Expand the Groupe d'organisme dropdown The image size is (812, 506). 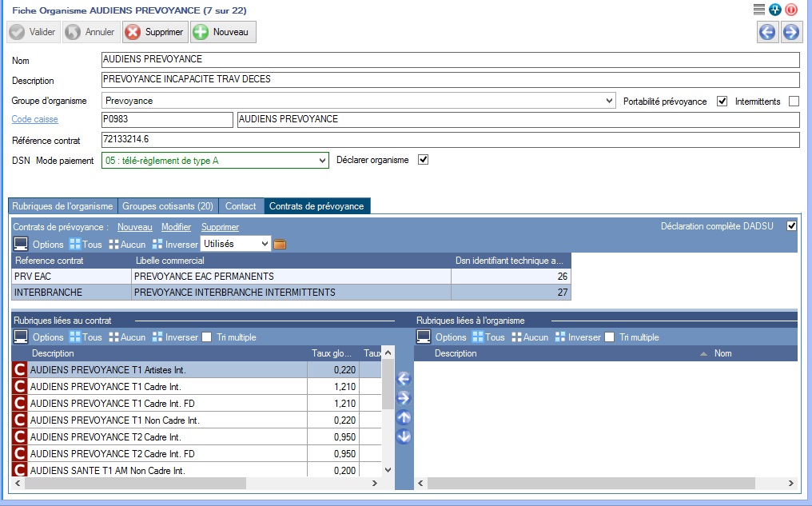[611, 102]
